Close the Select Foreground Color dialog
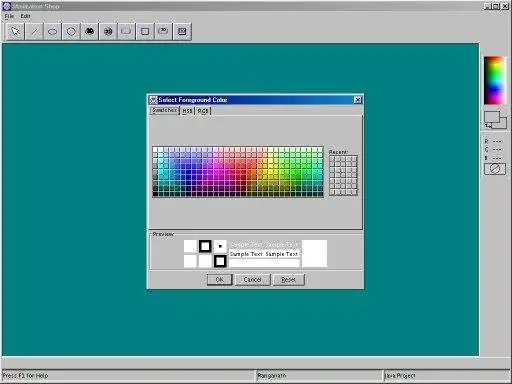512x384 pixels. coord(358,100)
